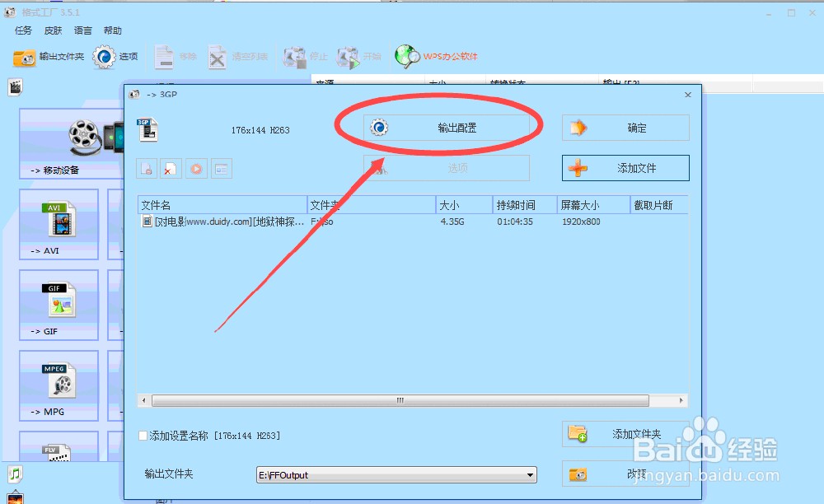The width and height of the screenshot is (824, 504).
Task: Click the 确定 button
Action: point(625,128)
